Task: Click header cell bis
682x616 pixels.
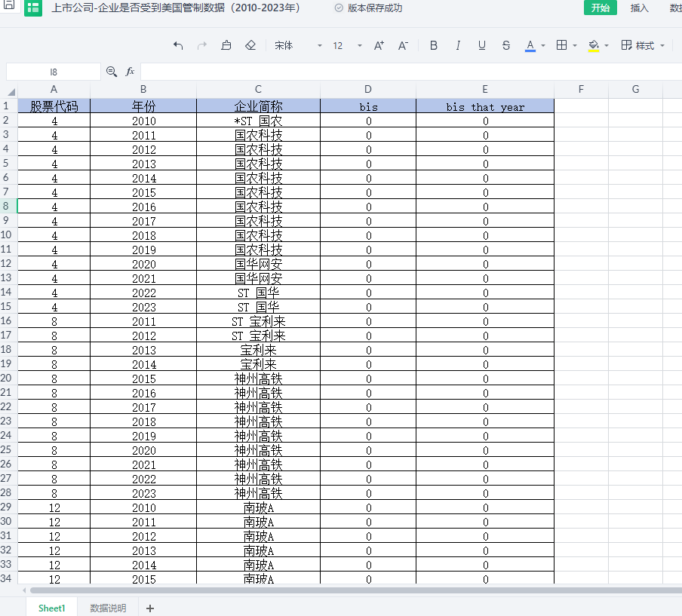Action: 368,106
